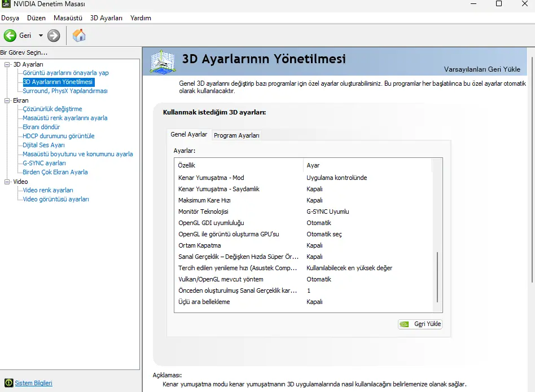Open Video renk ayarları

[48, 190]
